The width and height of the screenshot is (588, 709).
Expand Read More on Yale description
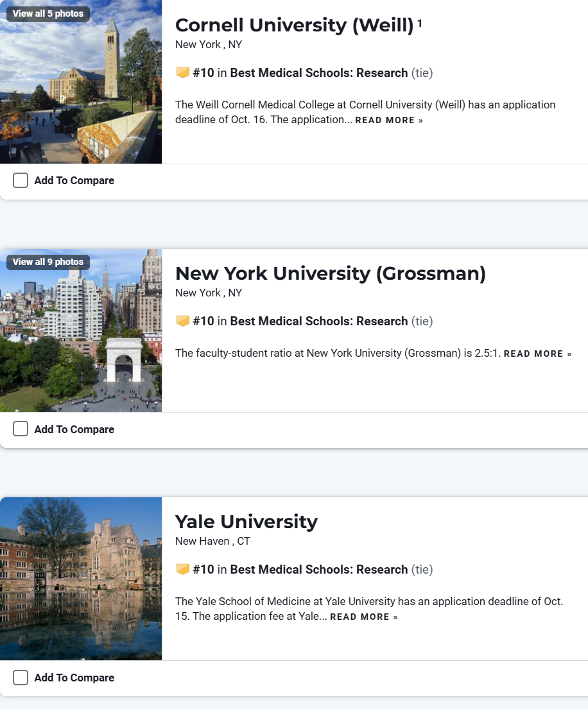(x=363, y=617)
